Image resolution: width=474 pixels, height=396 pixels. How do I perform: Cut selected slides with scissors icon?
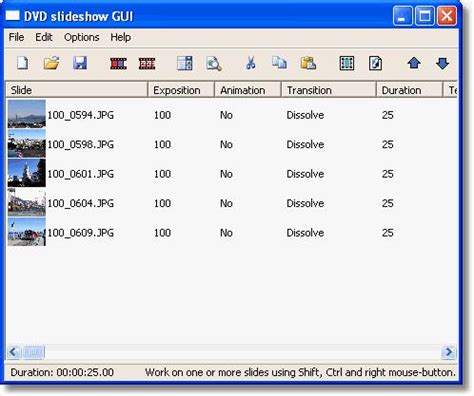[x=251, y=63]
